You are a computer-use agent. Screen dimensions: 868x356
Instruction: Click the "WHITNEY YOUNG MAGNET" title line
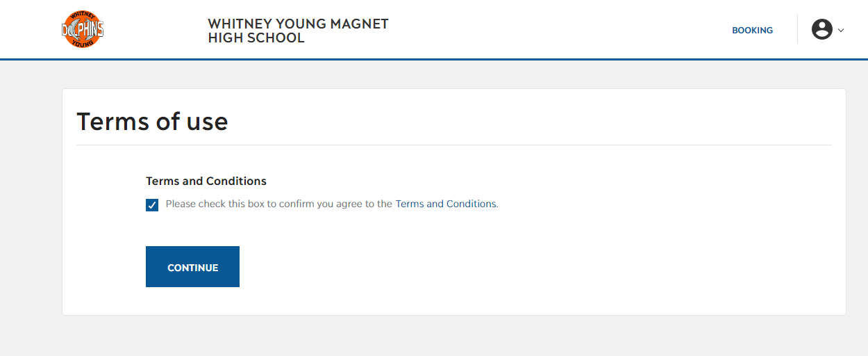(x=298, y=24)
